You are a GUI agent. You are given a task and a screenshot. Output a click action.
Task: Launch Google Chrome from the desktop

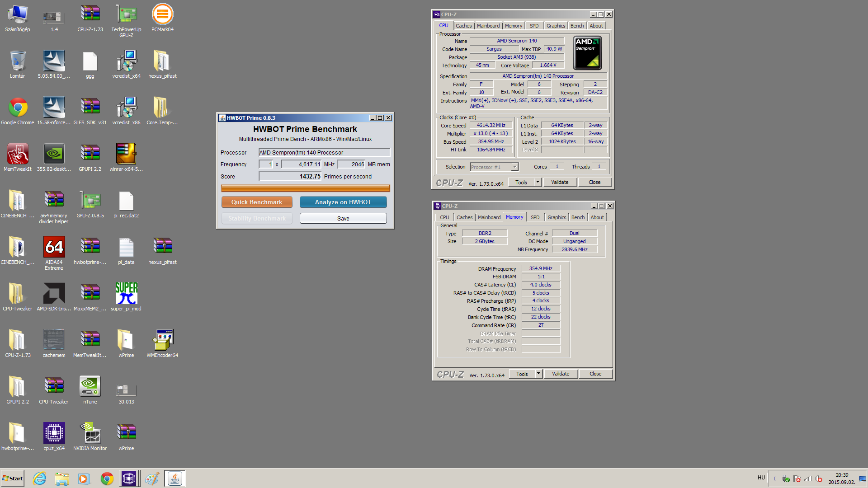coord(18,111)
